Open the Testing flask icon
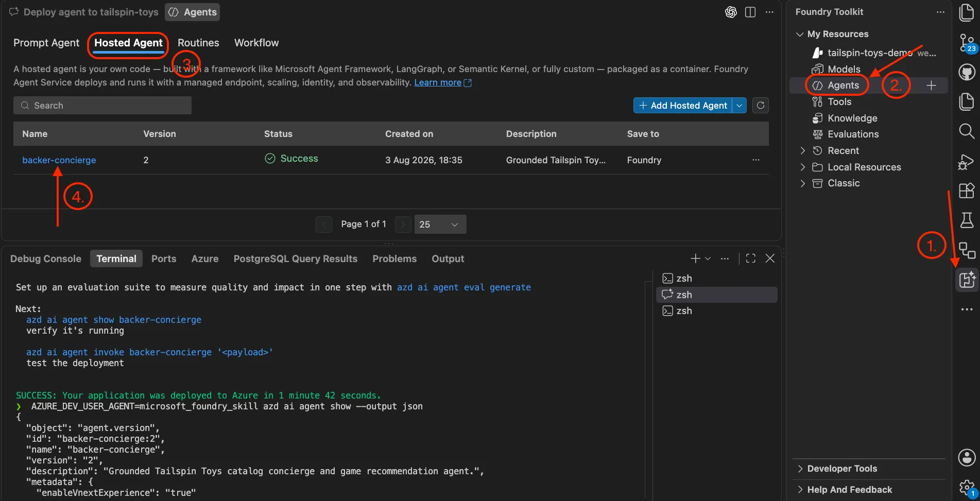Viewport: 980px width, 501px height. click(967, 220)
